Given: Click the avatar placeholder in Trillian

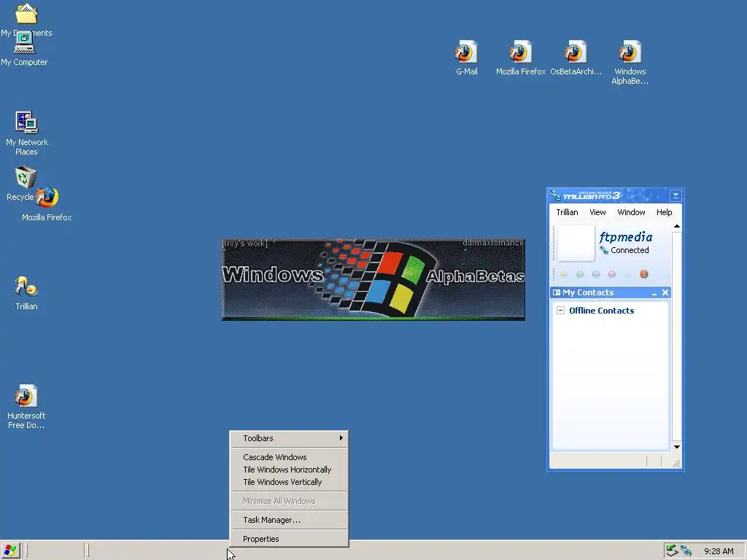Looking at the screenshot, I should (576, 243).
